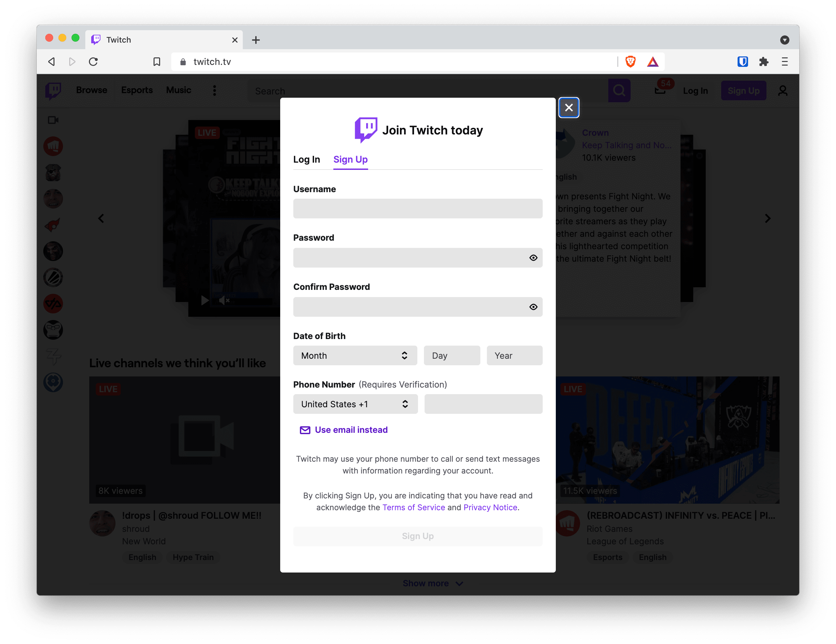Go back in browser history
The height and width of the screenshot is (644, 836).
[x=52, y=62]
